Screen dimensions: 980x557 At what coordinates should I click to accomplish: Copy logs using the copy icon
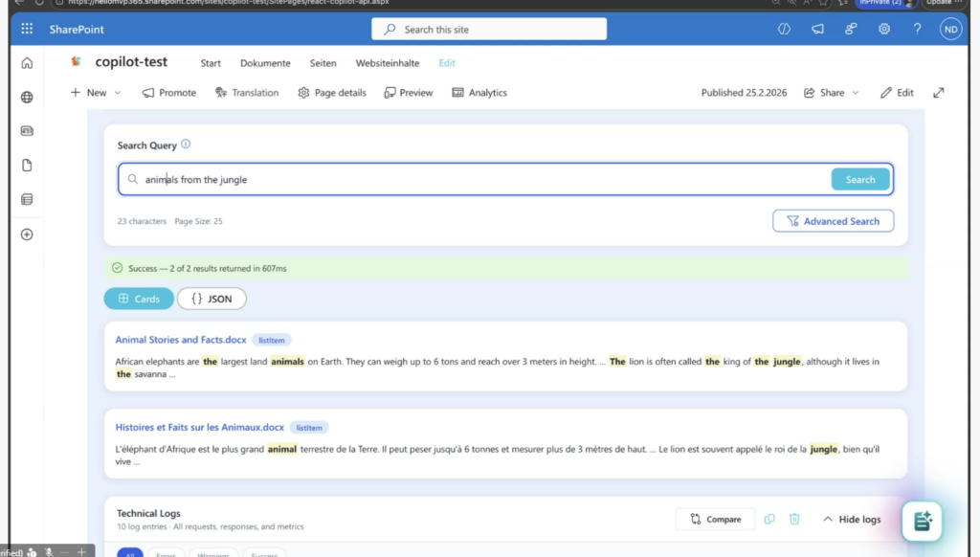click(769, 519)
